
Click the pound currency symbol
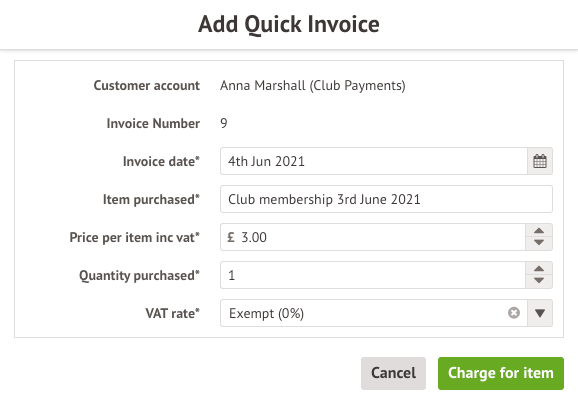tap(231, 237)
